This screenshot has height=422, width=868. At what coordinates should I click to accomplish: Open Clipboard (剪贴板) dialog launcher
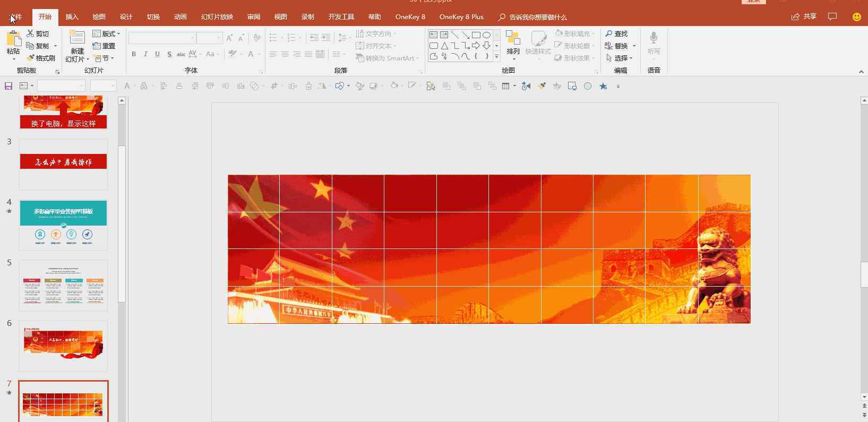click(x=57, y=72)
